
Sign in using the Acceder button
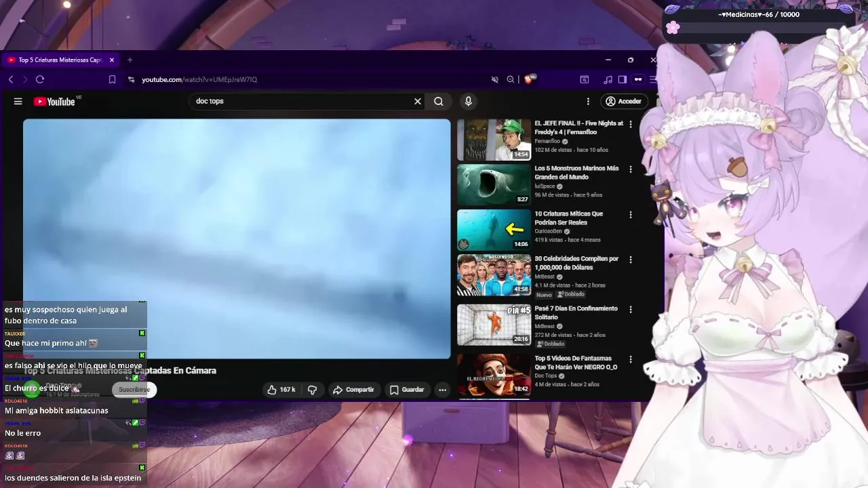coord(623,101)
